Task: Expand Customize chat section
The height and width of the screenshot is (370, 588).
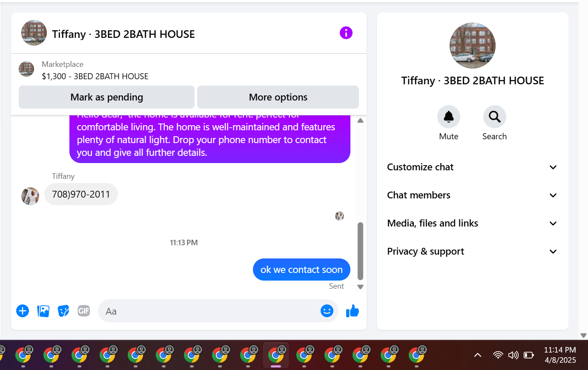Action: pos(472,167)
